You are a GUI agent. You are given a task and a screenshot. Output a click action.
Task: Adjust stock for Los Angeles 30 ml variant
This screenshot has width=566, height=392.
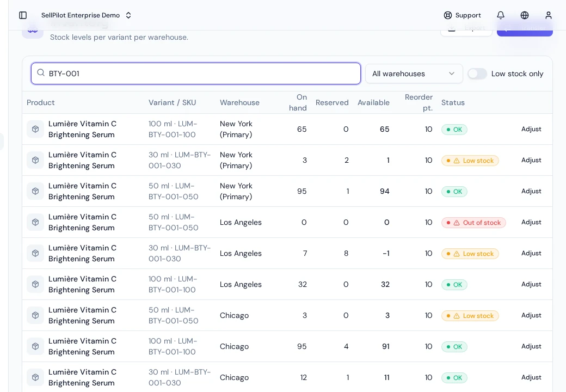[x=531, y=253]
